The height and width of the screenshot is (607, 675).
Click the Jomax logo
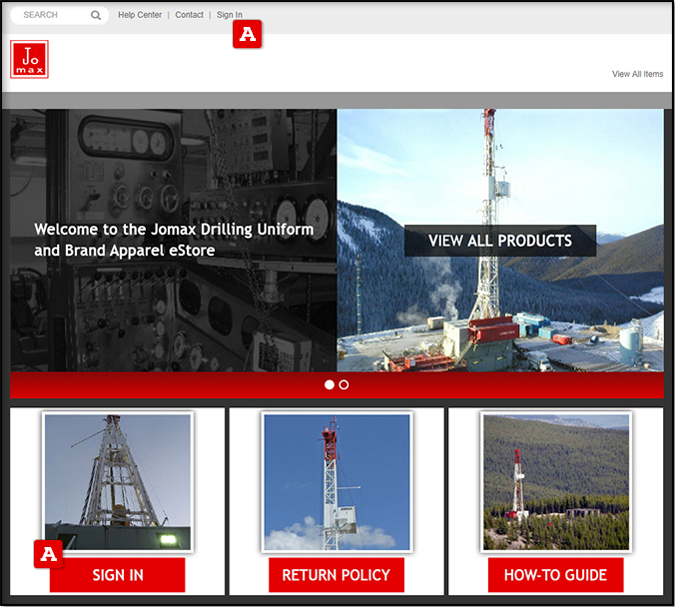pos(29,59)
